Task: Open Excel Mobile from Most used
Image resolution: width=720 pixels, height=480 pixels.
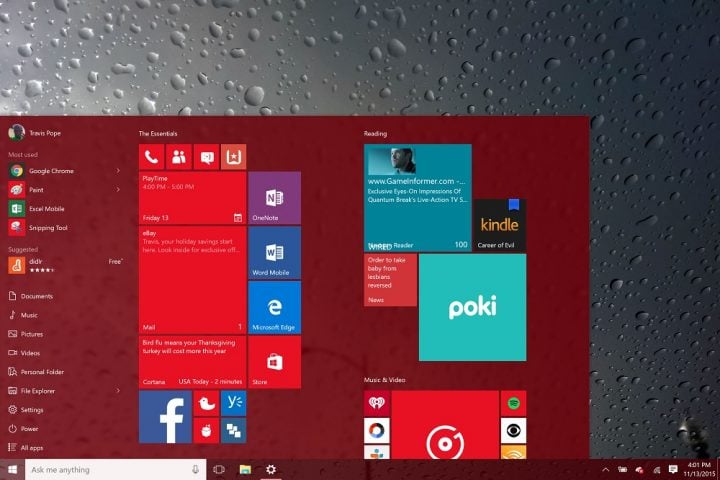Action: (64, 209)
